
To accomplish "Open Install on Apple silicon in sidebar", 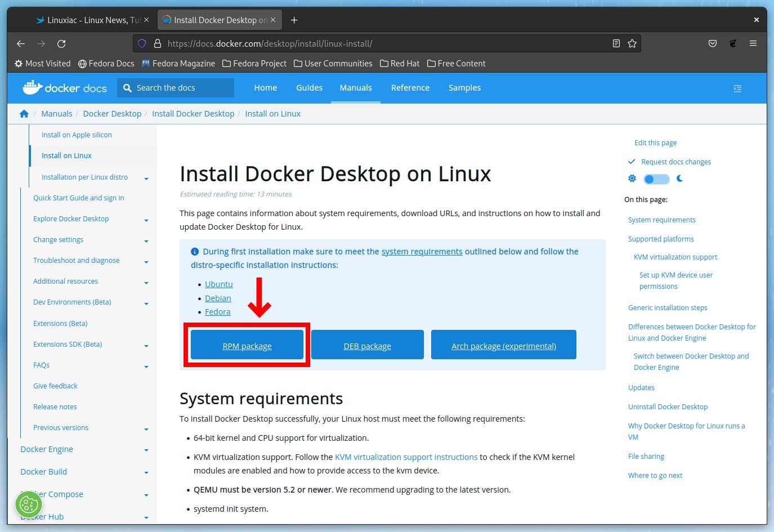I will [x=77, y=135].
